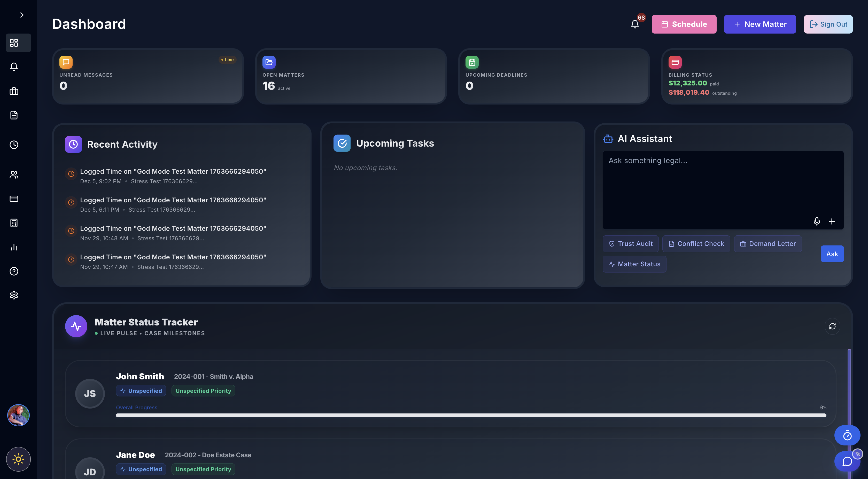Screen dimensions: 868x479
Task: Open John Smith matter name
Action: click(140, 376)
